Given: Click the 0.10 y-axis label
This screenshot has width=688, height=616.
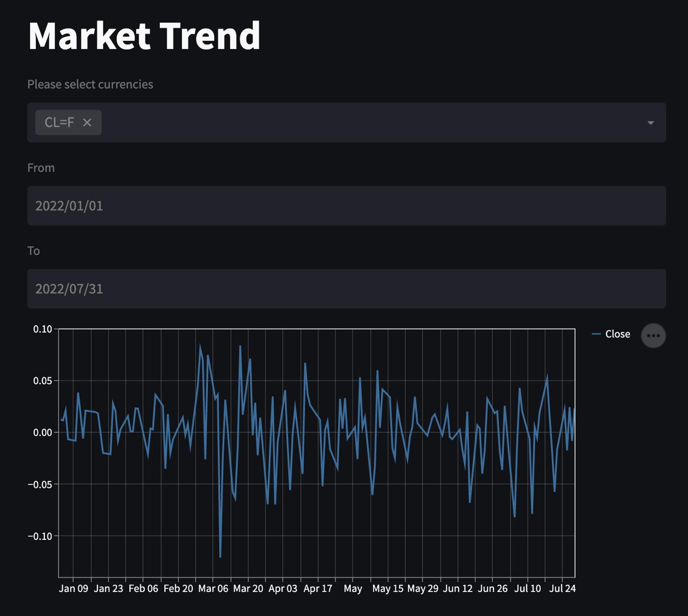Looking at the screenshot, I should [x=43, y=329].
